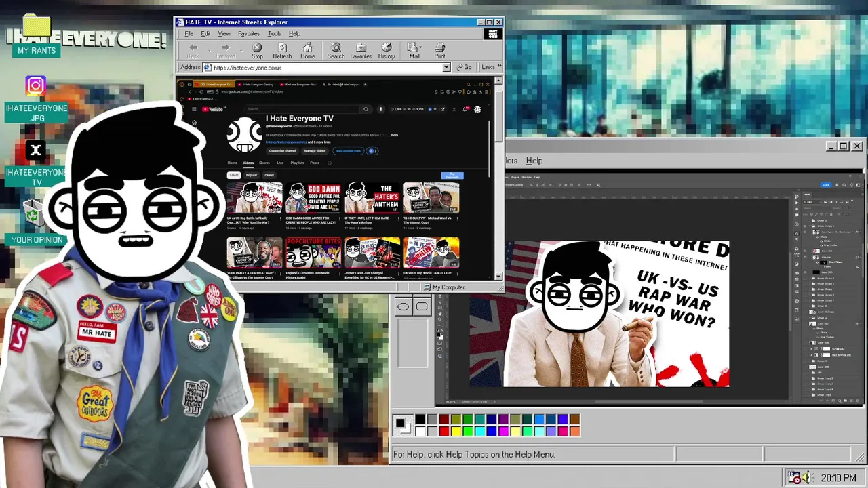The image size is (868, 488).
Task: Click the YouTube microphone voice search icon
Action: pyautogui.click(x=380, y=109)
